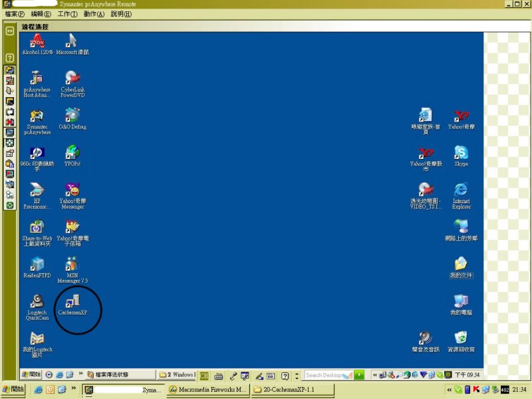Click the local taskbar clock 21:34
This screenshot has width=532, height=399.
click(519, 390)
